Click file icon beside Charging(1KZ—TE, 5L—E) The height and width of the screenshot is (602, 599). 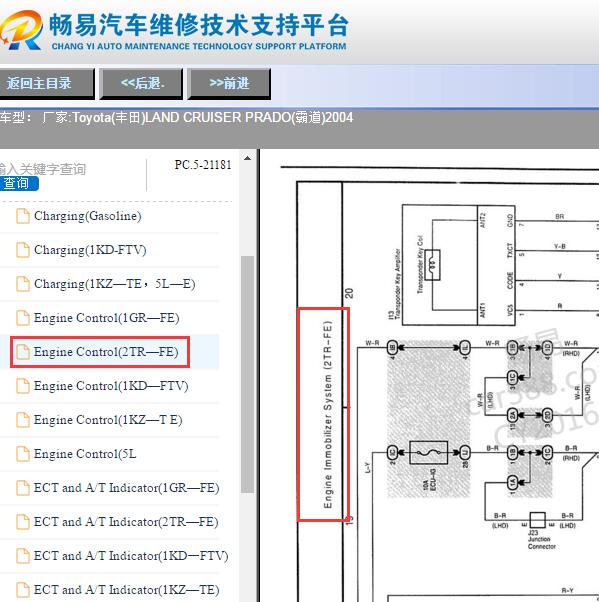click(x=23, y=284)
